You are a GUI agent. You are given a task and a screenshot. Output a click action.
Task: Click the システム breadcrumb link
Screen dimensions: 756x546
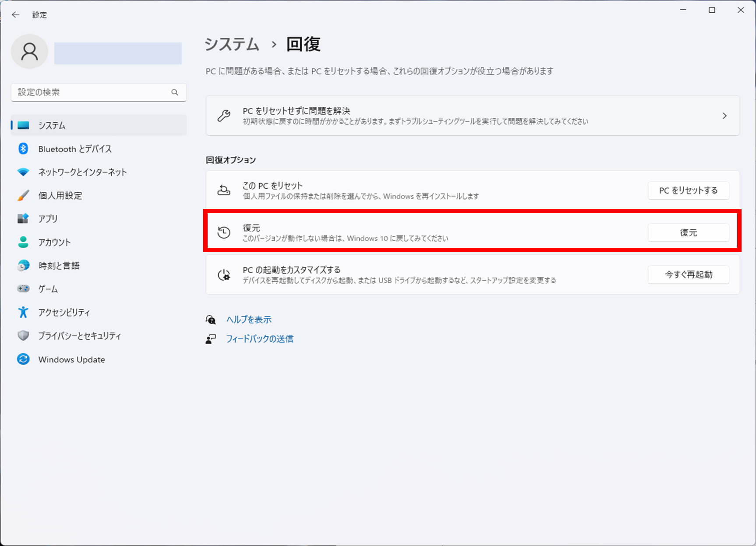click(x=232, y=44)
